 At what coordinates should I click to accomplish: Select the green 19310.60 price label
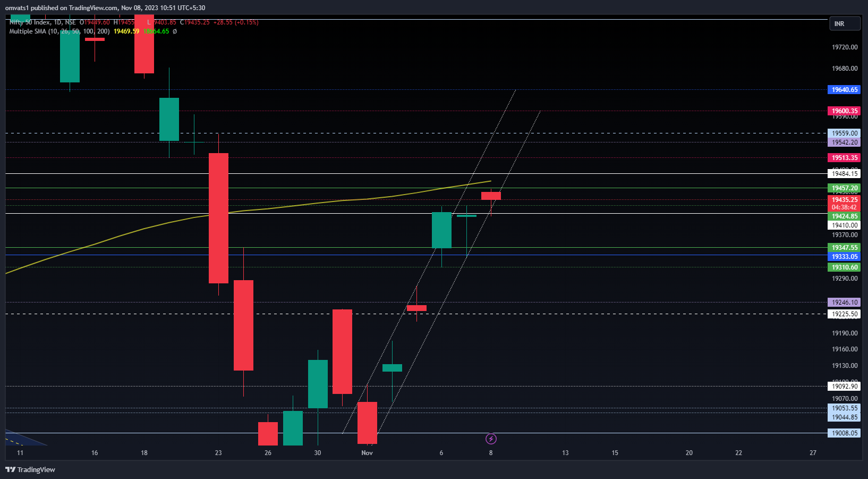click(x=844, y=267)
